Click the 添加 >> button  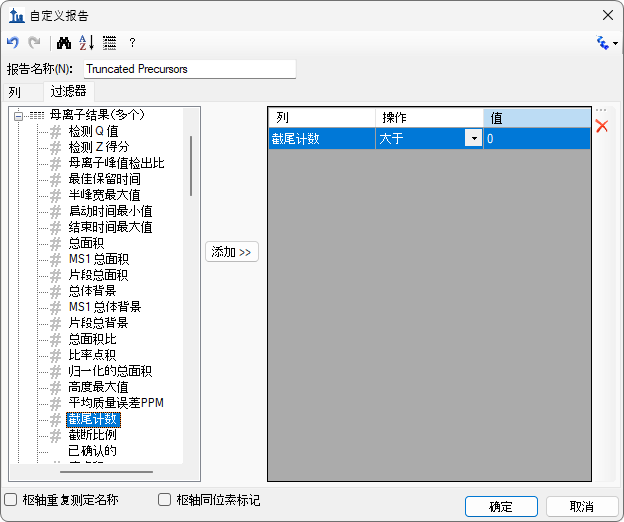pyautogui.click(x=232, y=252)
